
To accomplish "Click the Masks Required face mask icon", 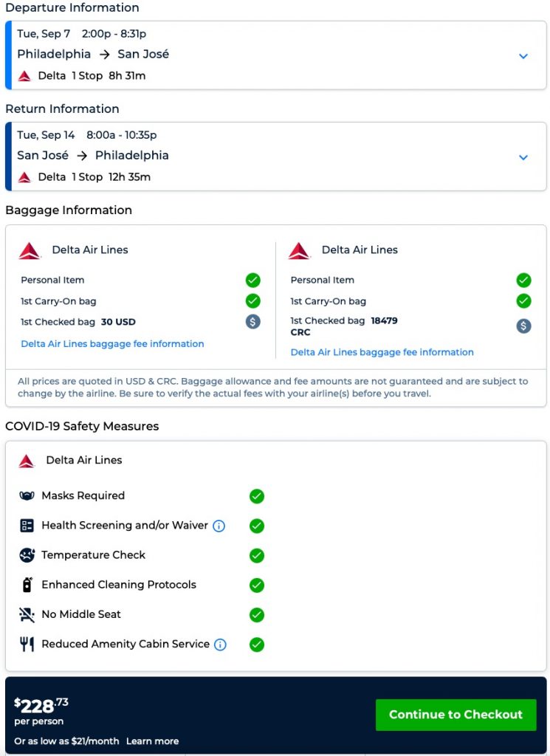I will [x=27, y=496].
